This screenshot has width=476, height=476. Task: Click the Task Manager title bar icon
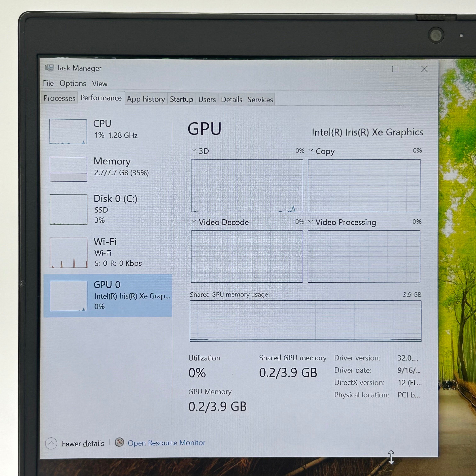49,68
